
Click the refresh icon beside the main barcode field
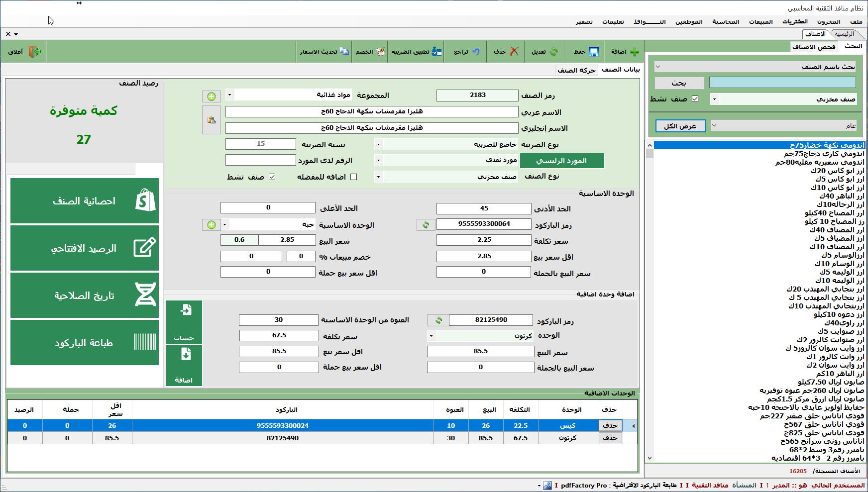click(426, 225)
